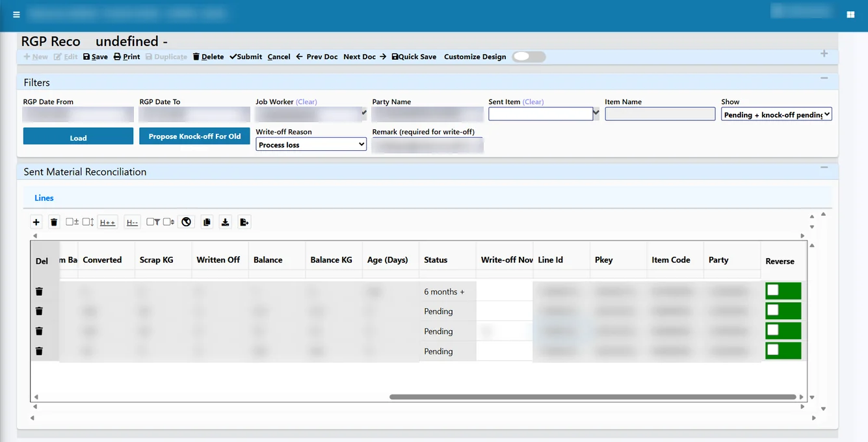This screenshot has height=442, width=868.
Task: Open the Show dropdown
Action: click(x=776, y=114)
